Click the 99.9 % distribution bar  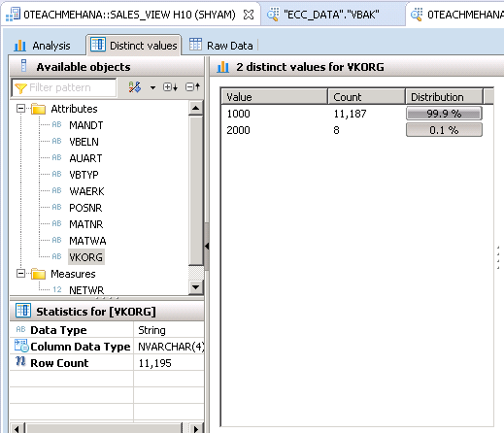[x=444, y=114]
